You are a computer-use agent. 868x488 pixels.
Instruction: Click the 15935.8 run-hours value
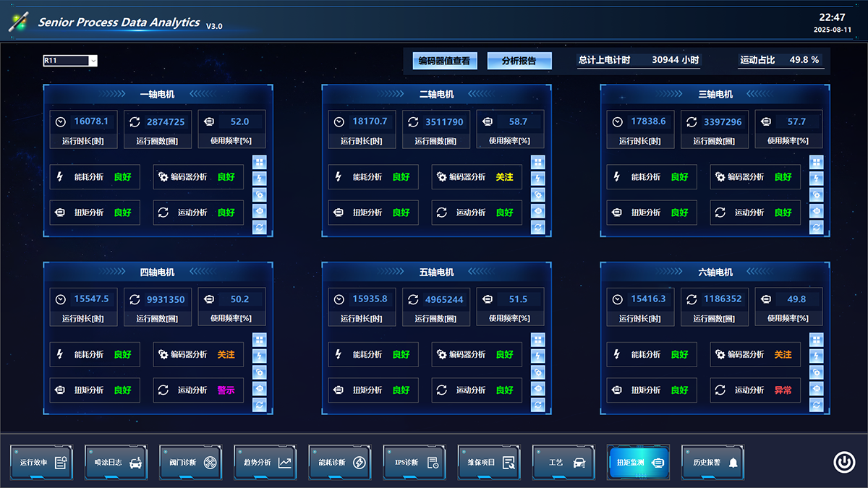pos(370,299)
